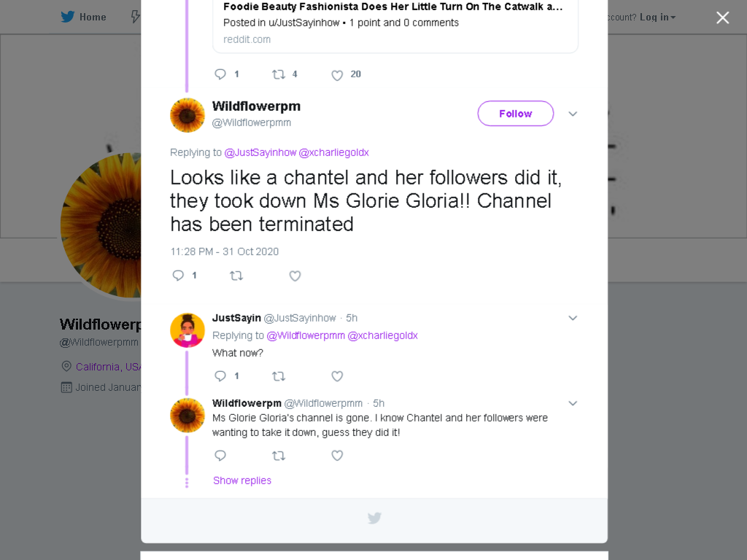Screen dimensions: 747x560
Task: Reply to Wildflowerpm's 5h tweet
Action: 220,456
